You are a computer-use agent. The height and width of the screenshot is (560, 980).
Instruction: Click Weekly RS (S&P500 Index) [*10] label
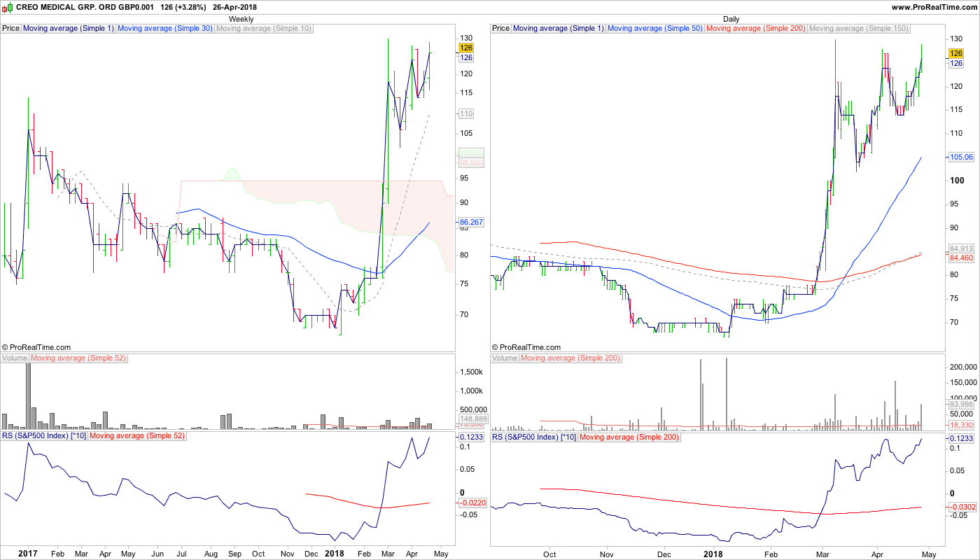pos(44,436)
